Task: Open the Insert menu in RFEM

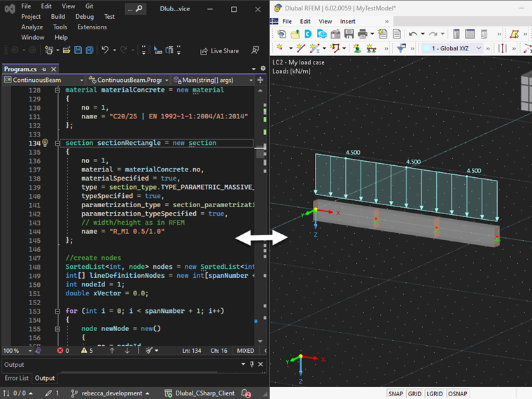Action: tap(348, 21)
